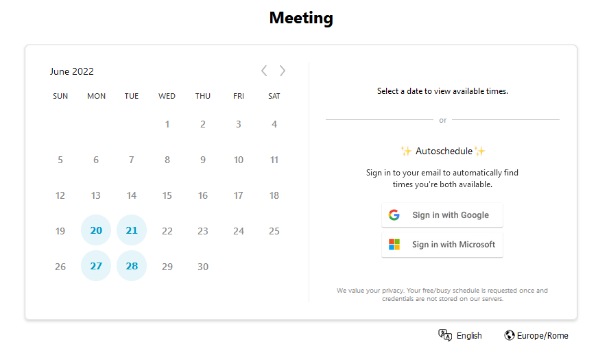609x364 pixels.
Task: Click the June 2022 month label
Action: pyautogui.click(x=72, y=71)
